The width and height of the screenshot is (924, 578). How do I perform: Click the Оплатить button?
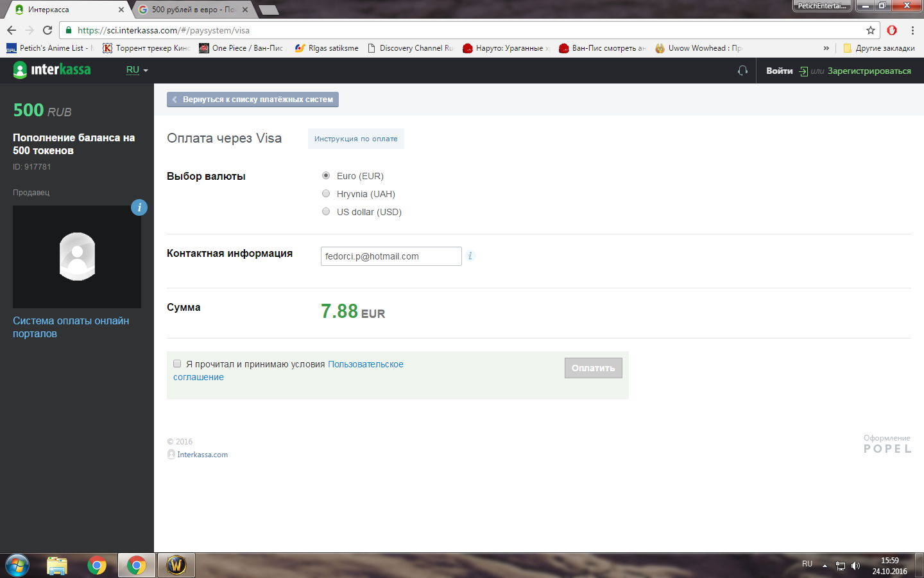[594, 368]
